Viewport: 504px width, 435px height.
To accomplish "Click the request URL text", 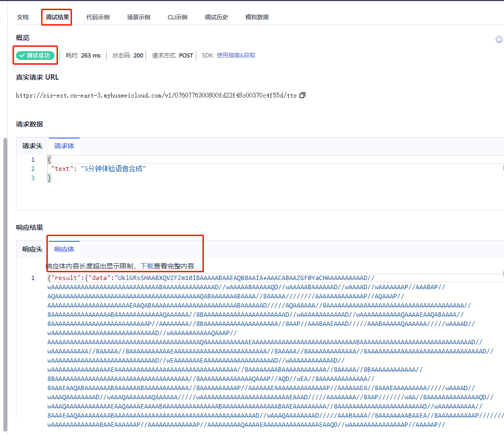I will point(156,95).
